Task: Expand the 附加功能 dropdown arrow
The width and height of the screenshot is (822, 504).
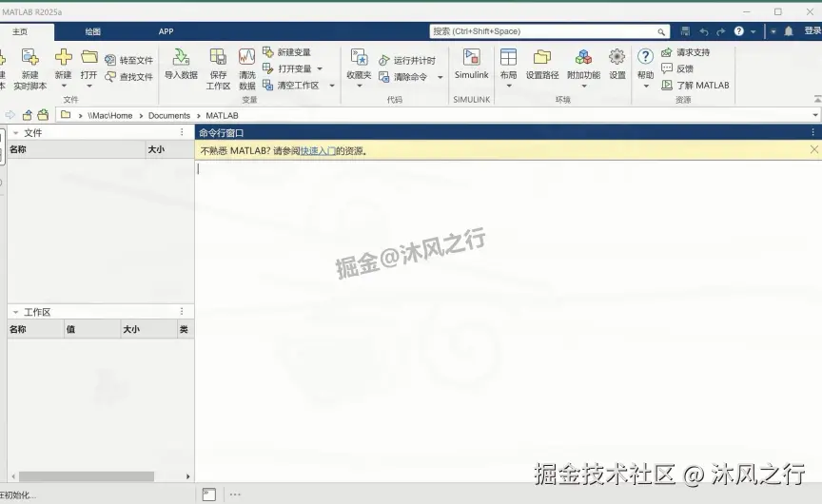Action: coord(583,86)
